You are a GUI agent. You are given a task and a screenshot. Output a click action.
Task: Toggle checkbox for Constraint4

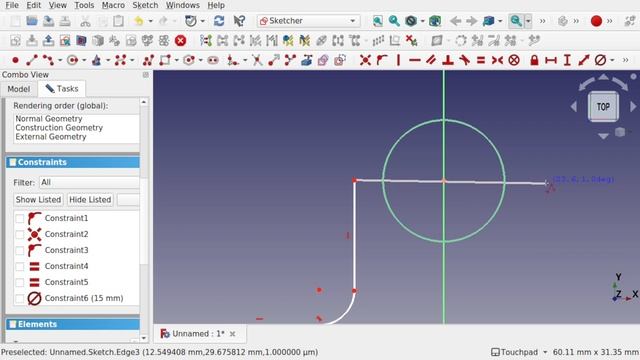(x=20, y=267)
